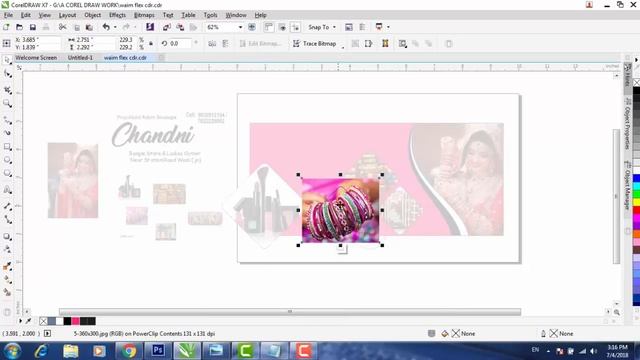This screenshot has height=360, width=640.
Task: Open the Bitmaps menu
Action: click(x=144, y=15)
